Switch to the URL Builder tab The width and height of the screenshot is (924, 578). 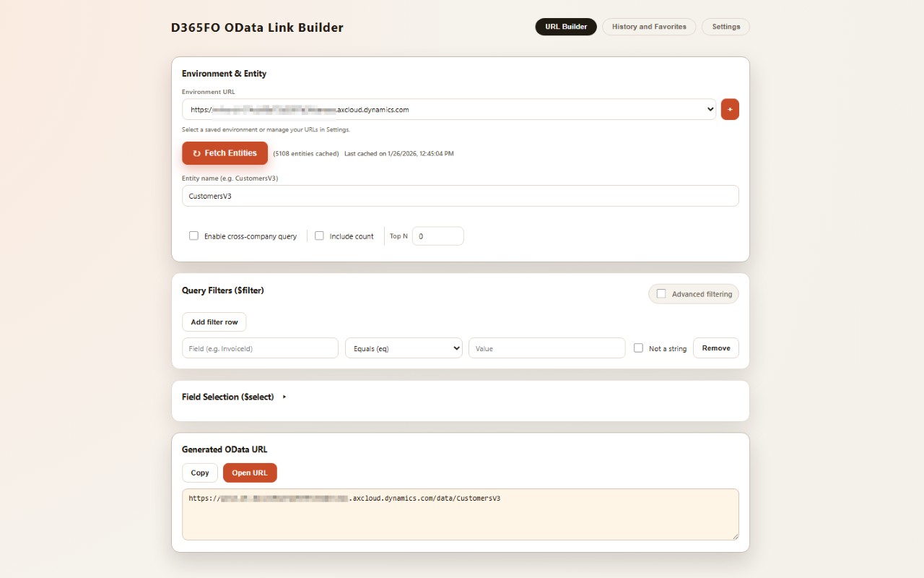pos(566,27)
